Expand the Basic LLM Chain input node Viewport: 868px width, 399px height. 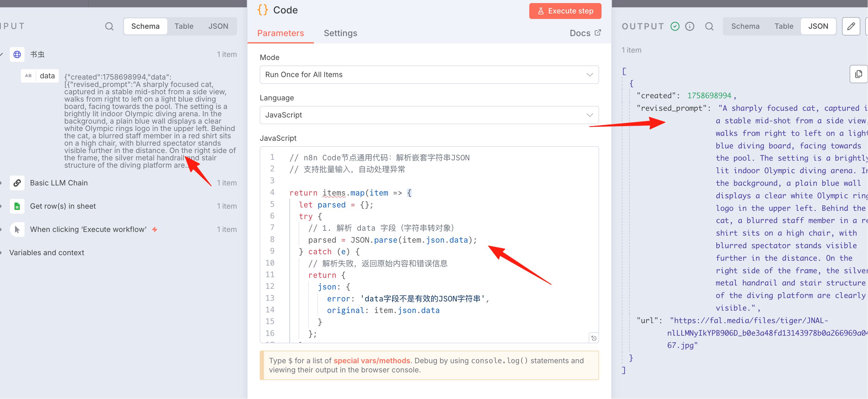click(x=1, y=183)
